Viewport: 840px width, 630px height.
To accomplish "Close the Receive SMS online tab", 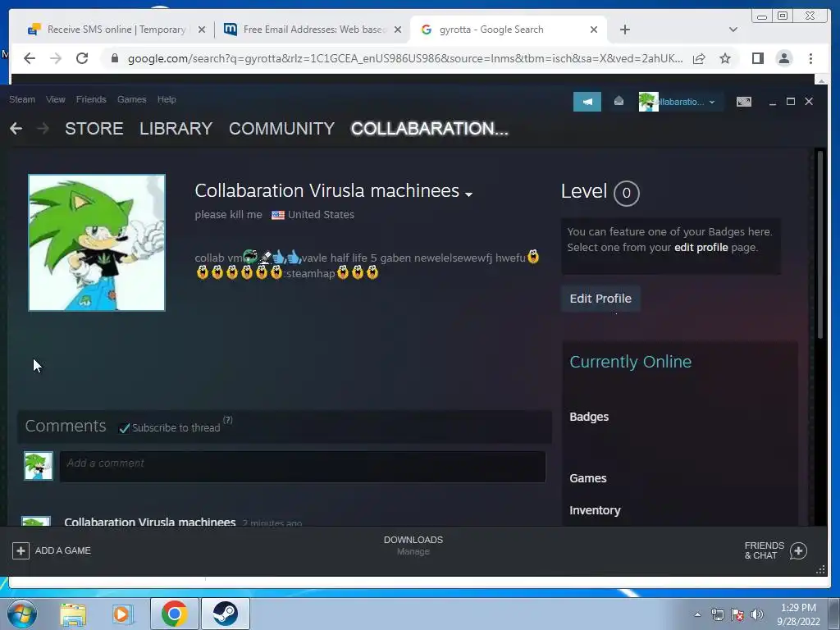I will pyautogui.click(x=202, y=30).
